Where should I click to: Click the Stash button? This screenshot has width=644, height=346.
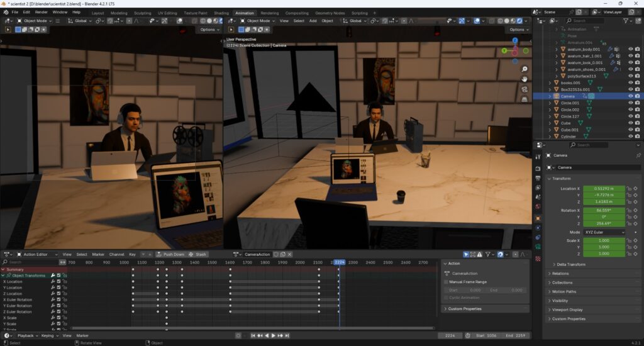[x=197, y=254]
